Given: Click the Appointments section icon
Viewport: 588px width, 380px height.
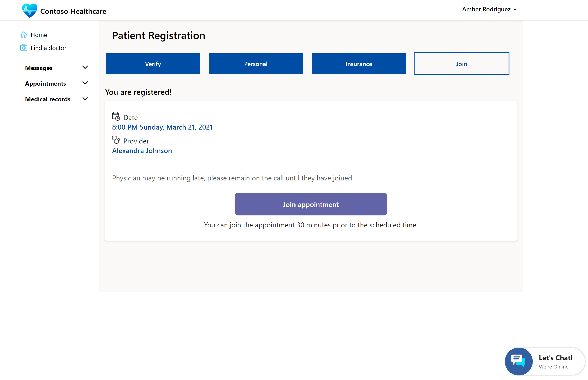Looking at the screenshot, I should (x=85, y=83).
